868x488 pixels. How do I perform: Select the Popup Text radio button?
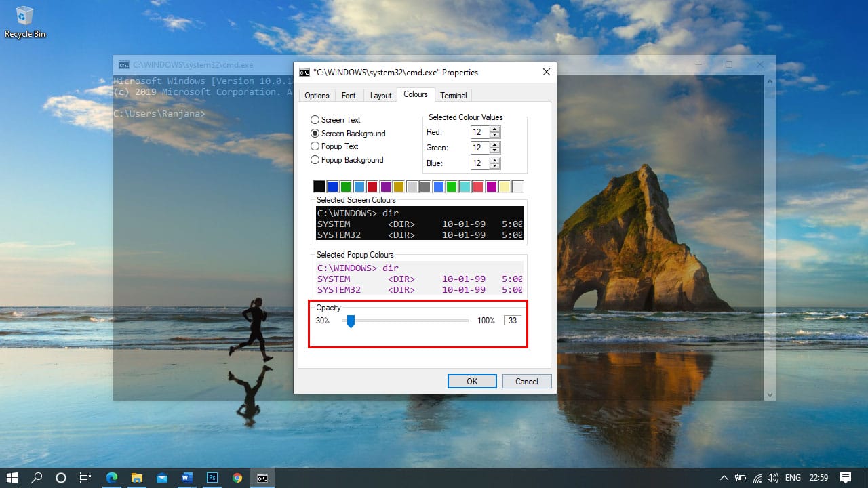coord(314,146)
